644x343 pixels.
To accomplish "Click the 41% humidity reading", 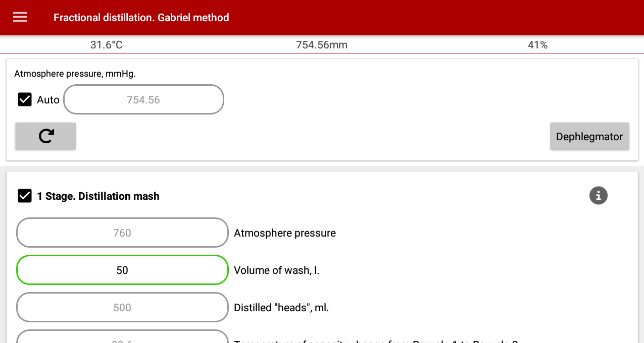I will (x=537, y=45).
